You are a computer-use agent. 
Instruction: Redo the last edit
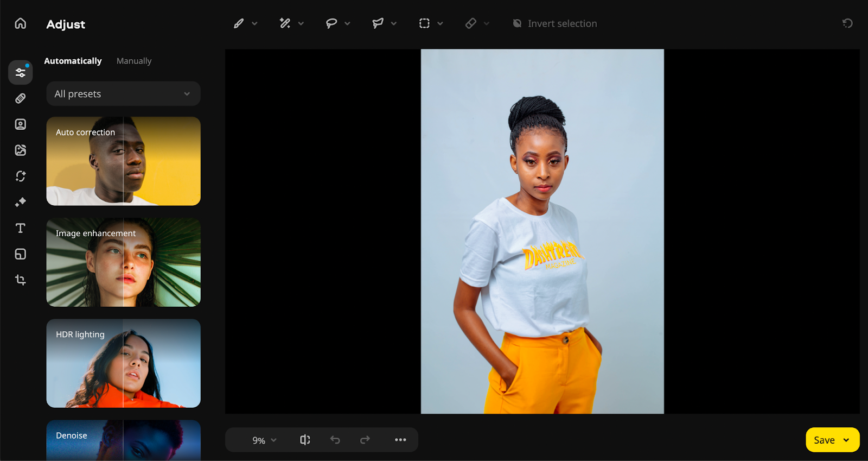click(x=365, y=440)
